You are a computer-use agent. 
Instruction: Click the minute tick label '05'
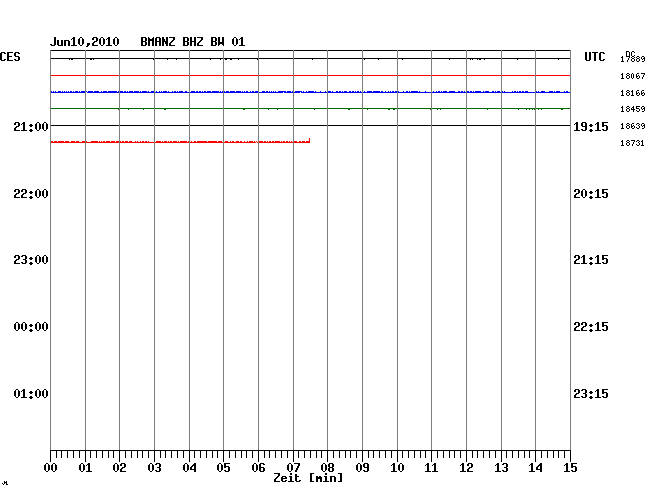(223, 468)
